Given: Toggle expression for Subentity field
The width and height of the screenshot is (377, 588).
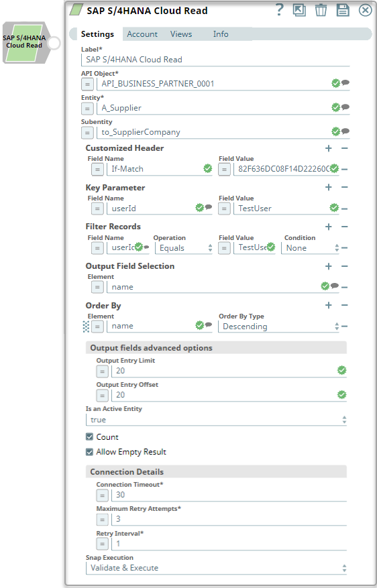Looking at the screenshot, I should [x=87, y=133].
